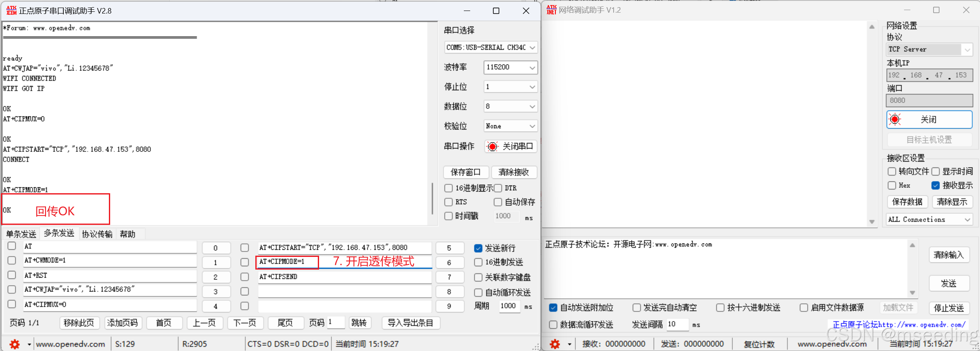Viewport: 980px width, 351px height.
Task: Click 页码 jump input field
Action: pos(336,322)
